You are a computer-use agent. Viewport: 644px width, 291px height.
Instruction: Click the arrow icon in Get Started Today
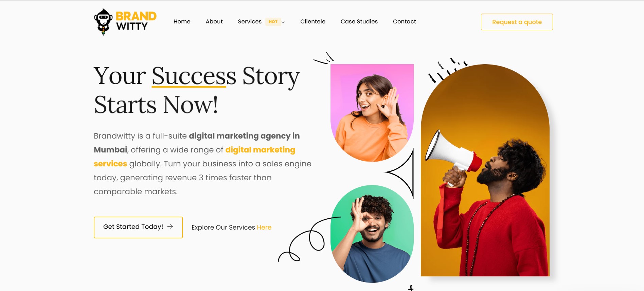(x=170, y=226)
